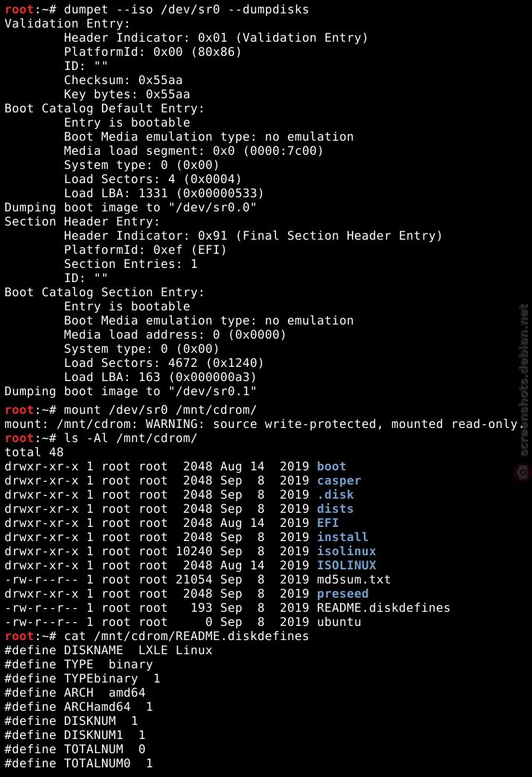Click the ubuntu file entry

tap(339, 622)
